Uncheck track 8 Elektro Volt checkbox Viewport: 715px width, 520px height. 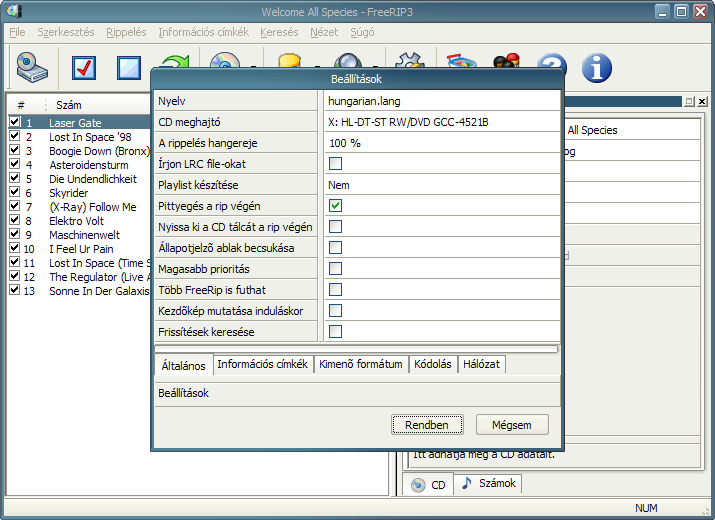click(x=15, y=219)
